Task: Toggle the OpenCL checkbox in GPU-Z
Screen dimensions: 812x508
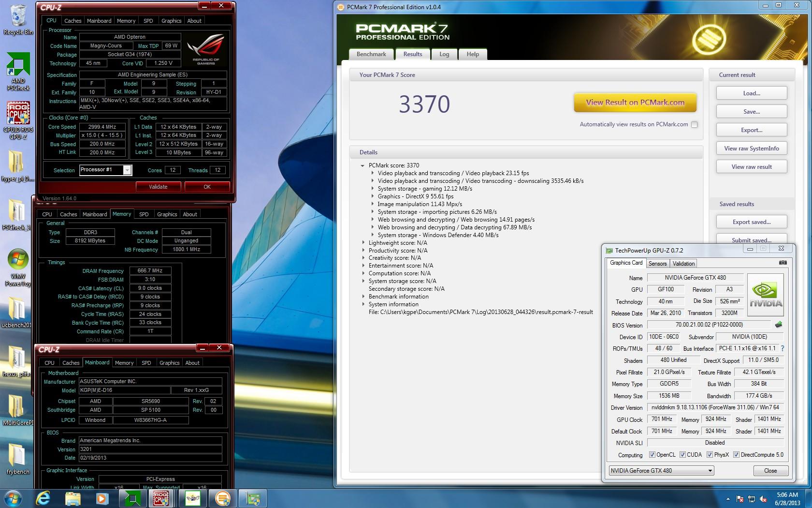Action: [652, 455]
